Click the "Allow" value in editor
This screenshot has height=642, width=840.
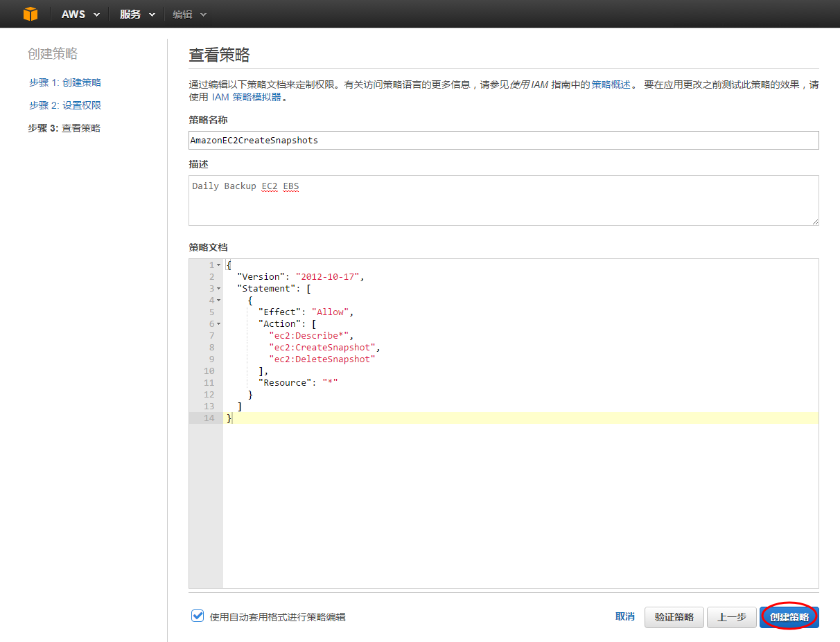330,312
